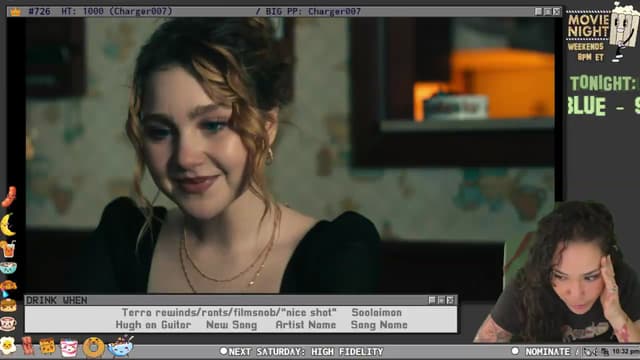Click the 'New Song' drink rule
The width and height of the screenshot is (640, 360).
click(x=231, y=325)
